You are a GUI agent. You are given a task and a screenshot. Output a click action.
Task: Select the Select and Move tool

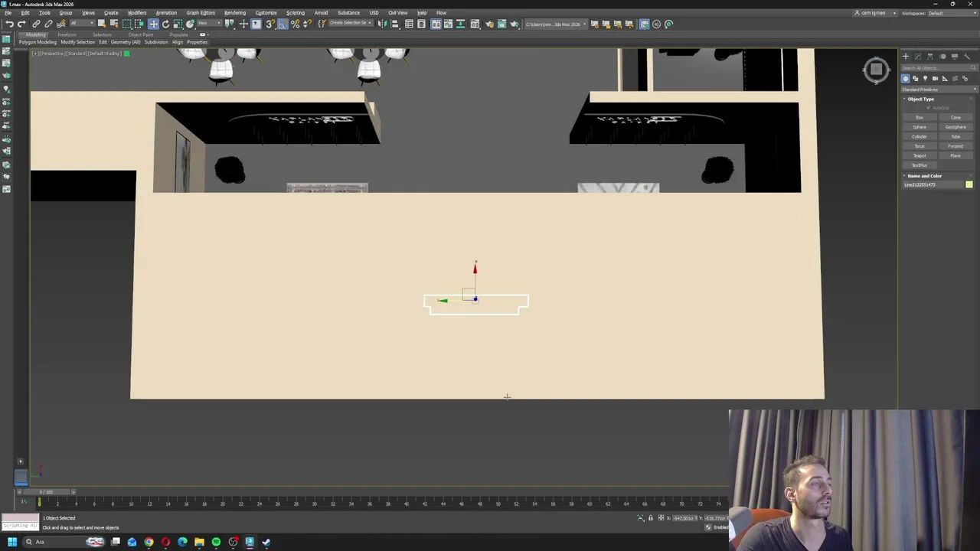[153, 24]
